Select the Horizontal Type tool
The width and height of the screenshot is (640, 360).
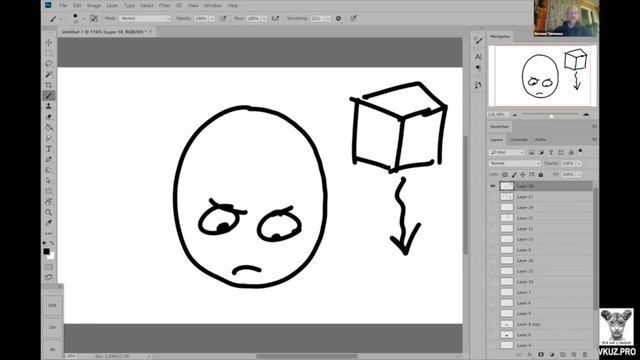[x=49, y=149]
